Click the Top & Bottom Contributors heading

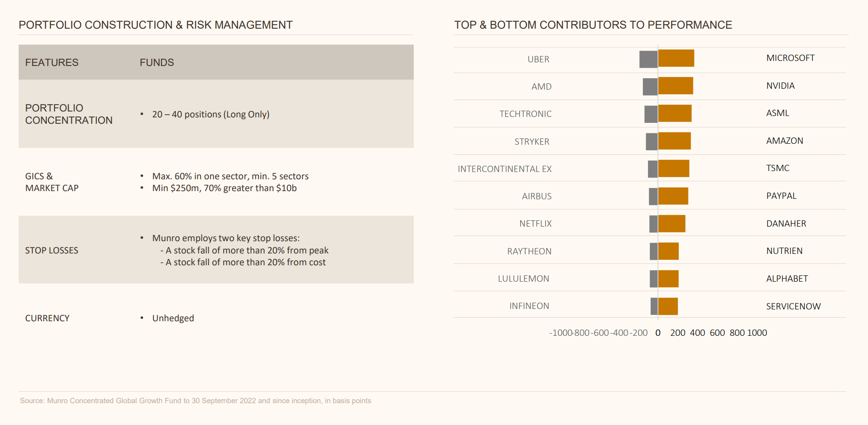click(x=593, y=25)
